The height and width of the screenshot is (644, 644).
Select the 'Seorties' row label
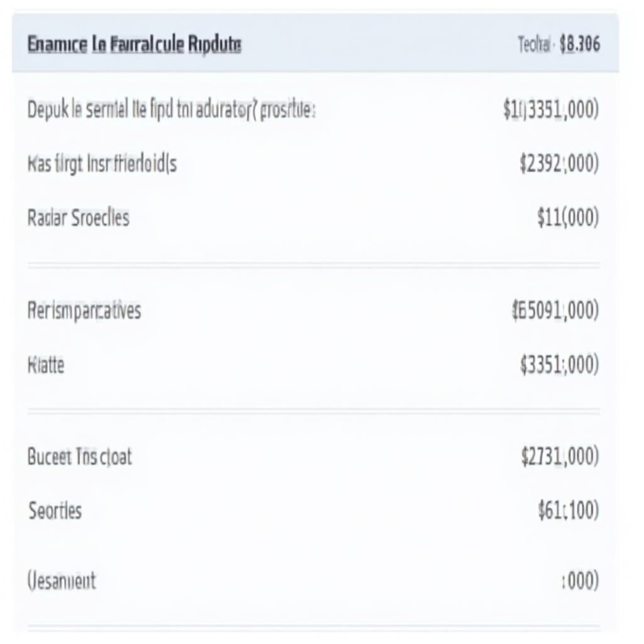point(55,511)
